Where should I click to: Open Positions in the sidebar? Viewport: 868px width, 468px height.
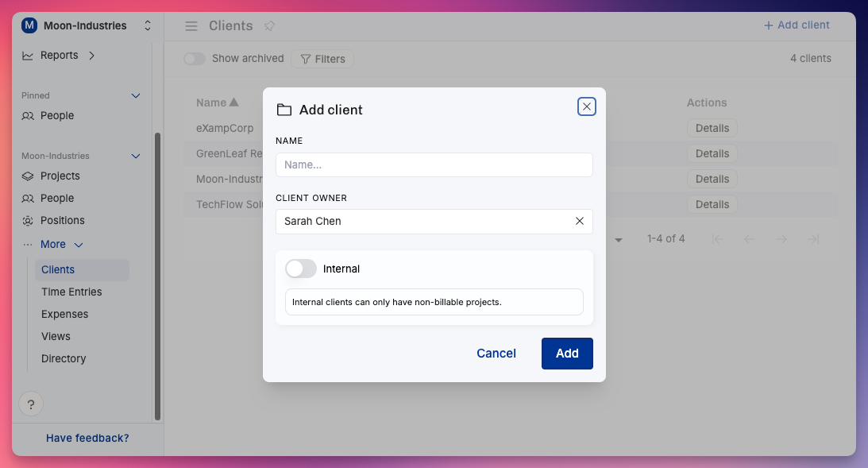click(62, 220)
